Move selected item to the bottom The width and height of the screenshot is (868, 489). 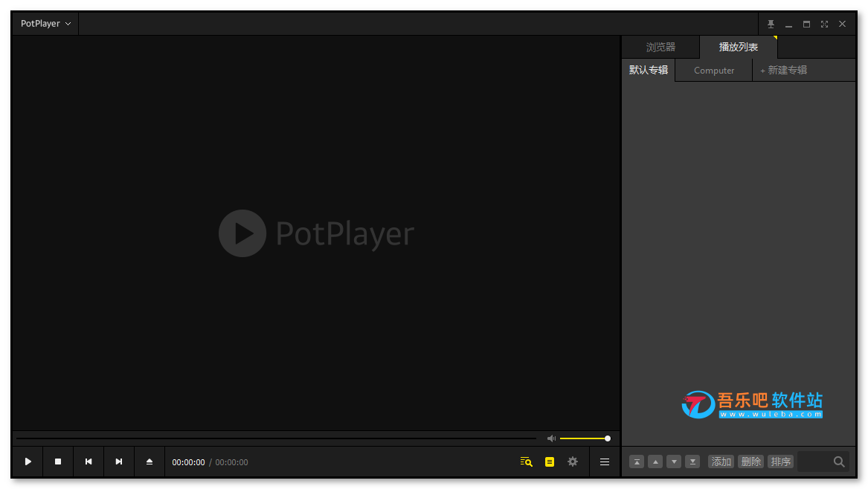(x=692, y=462)
